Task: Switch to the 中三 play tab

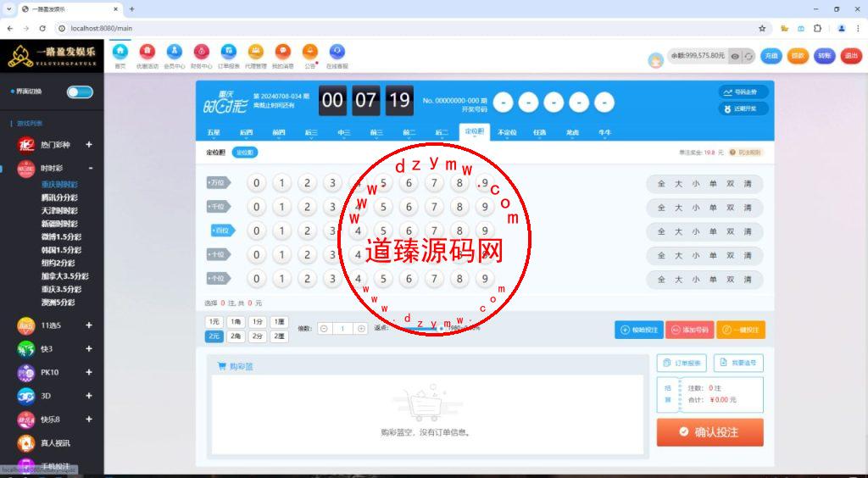Action: [x=344, y=133]
